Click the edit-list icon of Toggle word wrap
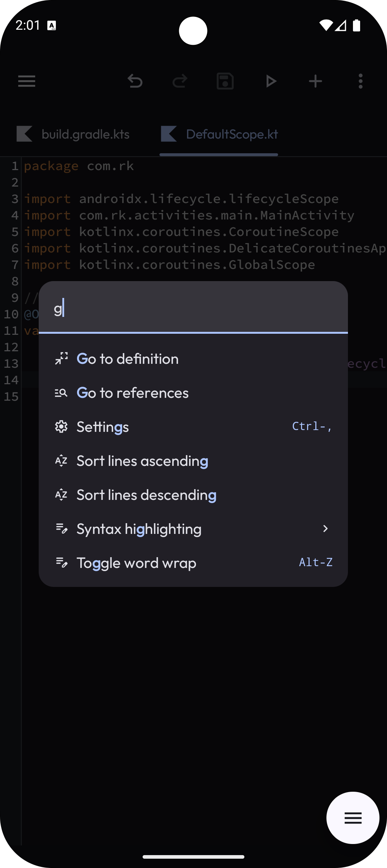Screen dimensions: 387x868 coord(62,563)
